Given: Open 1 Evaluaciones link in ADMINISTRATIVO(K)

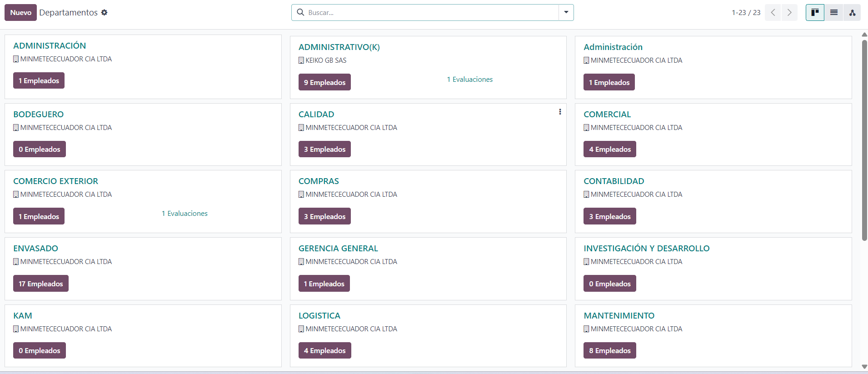Looking at the screenshot, I should [x=469, y=80].
